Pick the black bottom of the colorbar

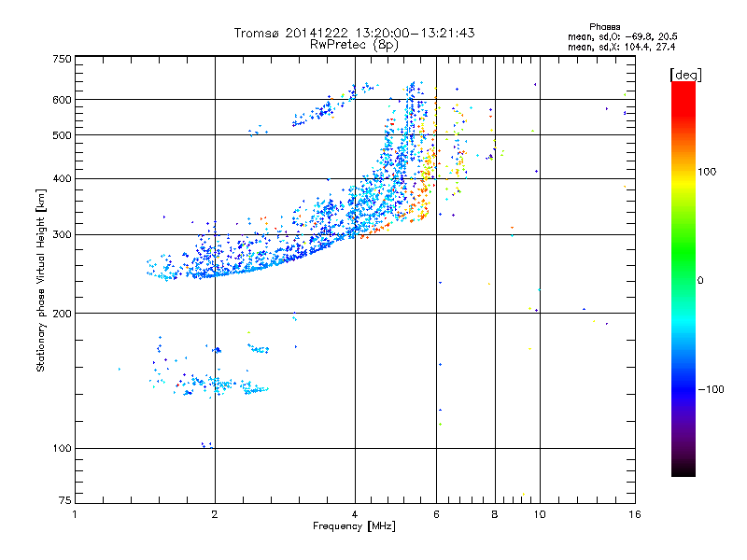pyautogui.click(x=684, y=469)
